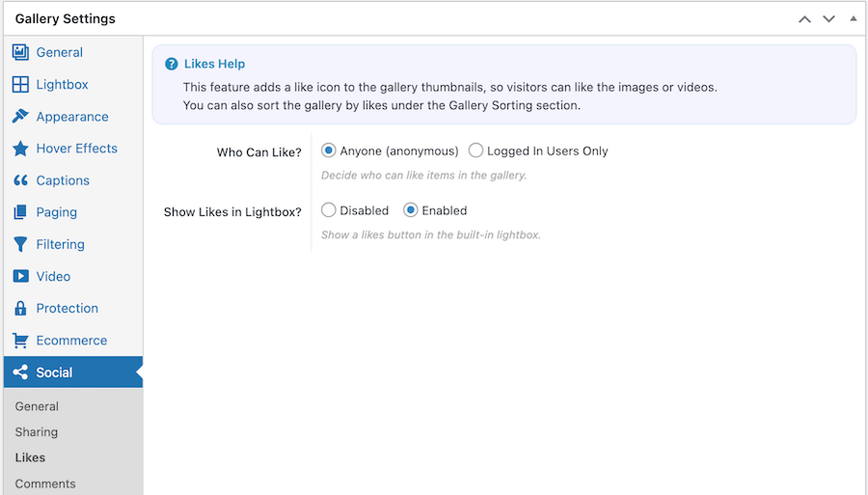Open the Ecommerce tab label
This screenshot has height=495, width=868.
[72, 341]
